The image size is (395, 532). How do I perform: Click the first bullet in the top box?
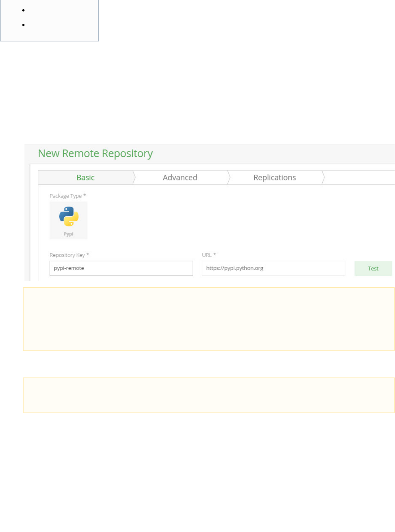click(24, 10)
